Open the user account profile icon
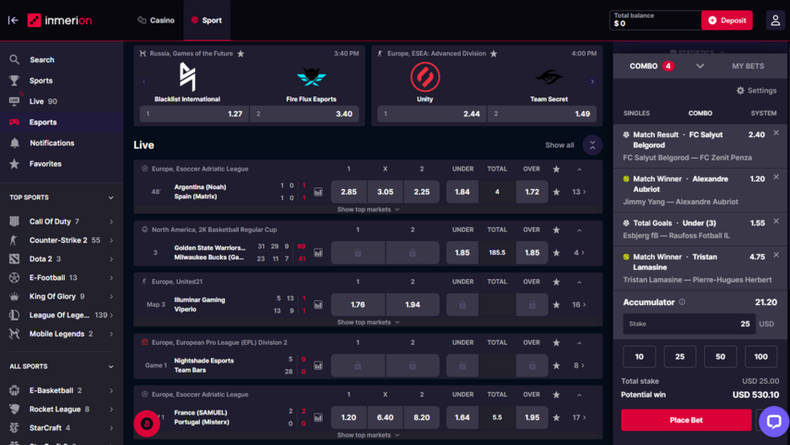 pyautogui.click(x=774, y=20)
